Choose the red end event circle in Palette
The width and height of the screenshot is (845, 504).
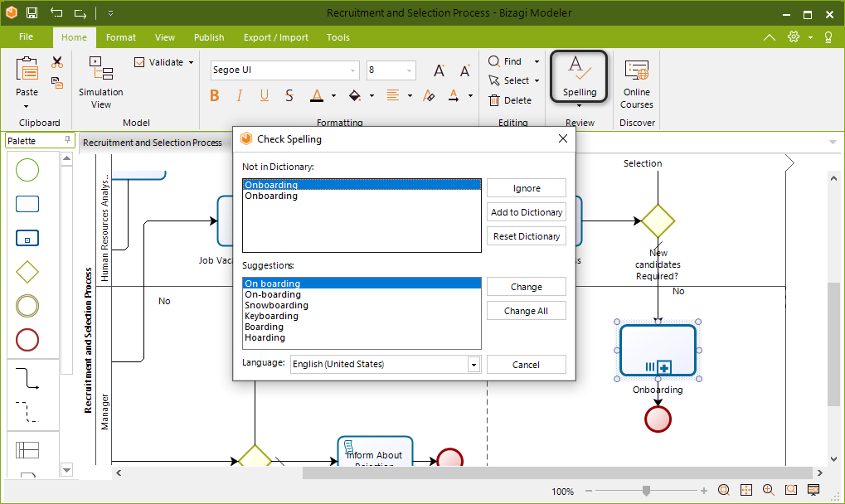[27, 341]
